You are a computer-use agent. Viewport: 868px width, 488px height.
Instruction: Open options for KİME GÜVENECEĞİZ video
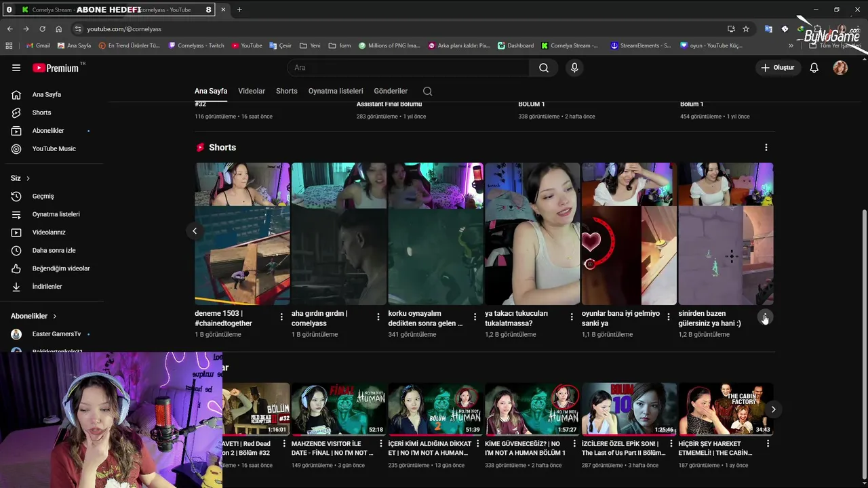click(x=574, y=443)
